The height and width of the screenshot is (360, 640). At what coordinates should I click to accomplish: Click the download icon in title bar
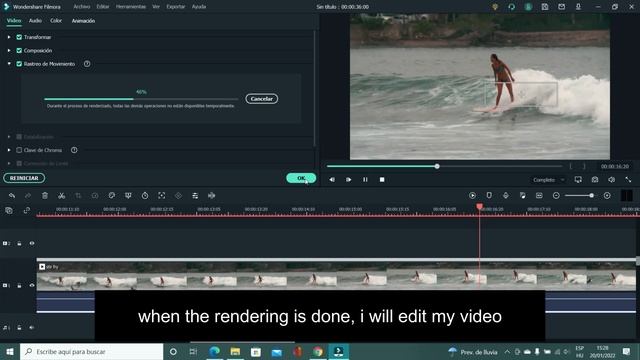click(578, 7)
